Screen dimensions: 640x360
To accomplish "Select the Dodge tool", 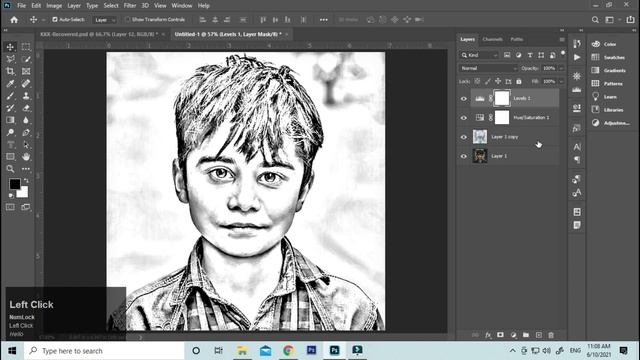I will click(x=10, y=132).
